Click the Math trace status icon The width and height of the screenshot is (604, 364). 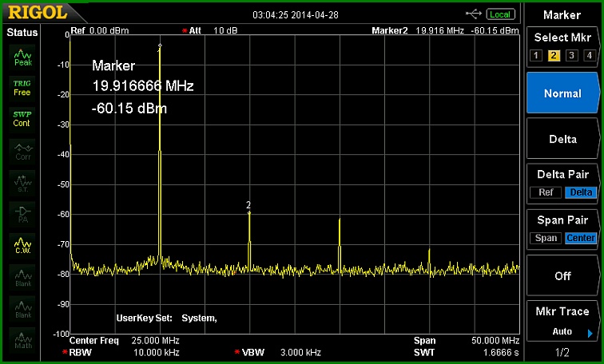(22, 341)
